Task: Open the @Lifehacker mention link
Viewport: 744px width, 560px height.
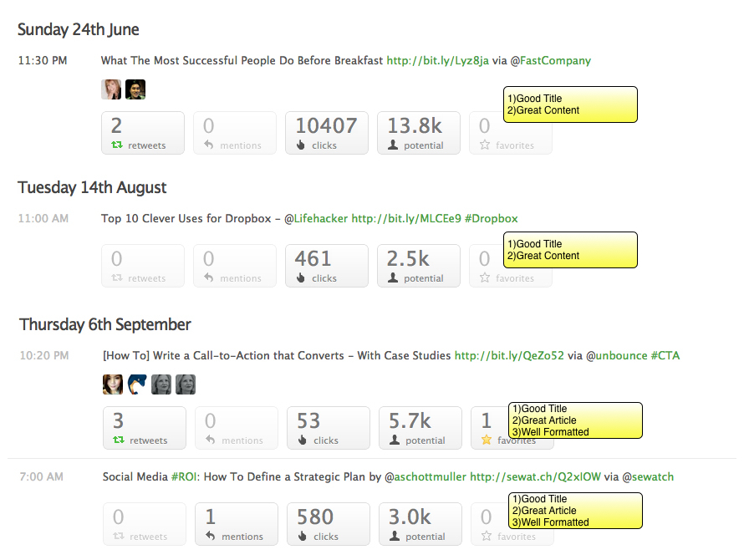Action: (x=316, y=219)
